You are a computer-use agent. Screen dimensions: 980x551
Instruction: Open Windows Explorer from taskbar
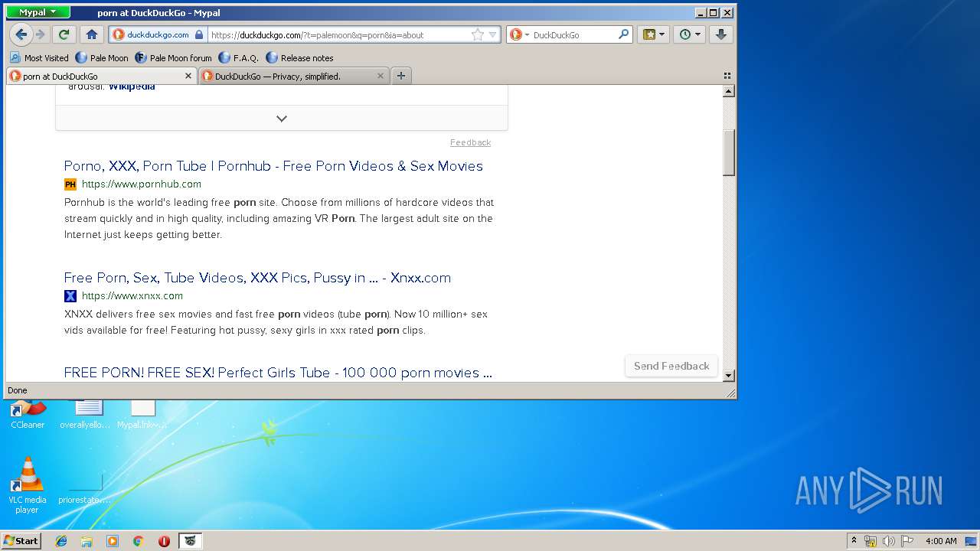point(87,541)
